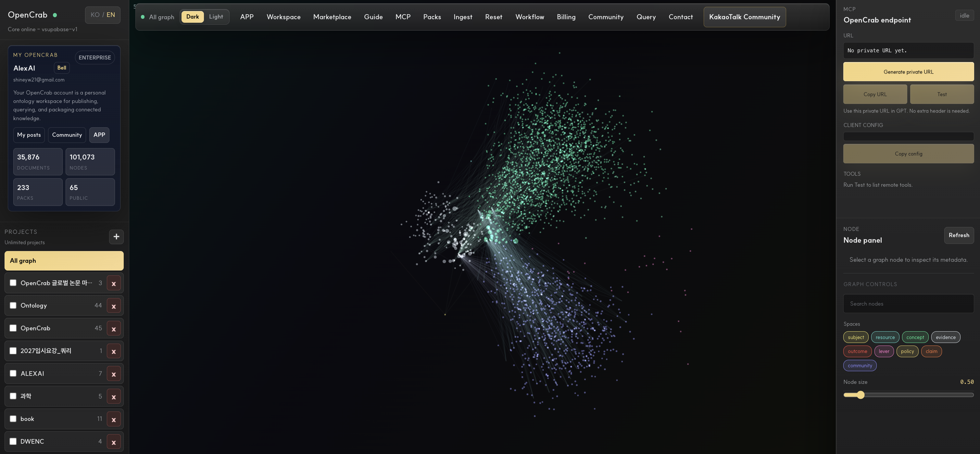Enable the ALEXAI project checkbox

13,373
